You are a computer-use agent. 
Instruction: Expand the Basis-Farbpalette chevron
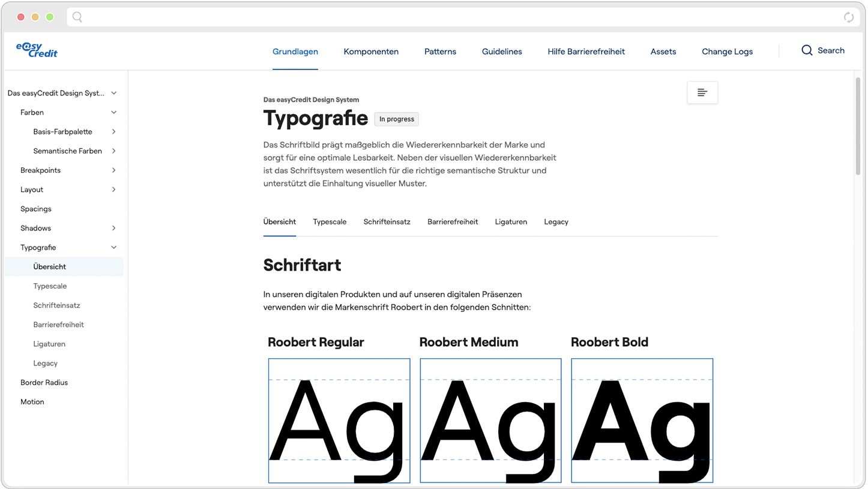point(113,131)
